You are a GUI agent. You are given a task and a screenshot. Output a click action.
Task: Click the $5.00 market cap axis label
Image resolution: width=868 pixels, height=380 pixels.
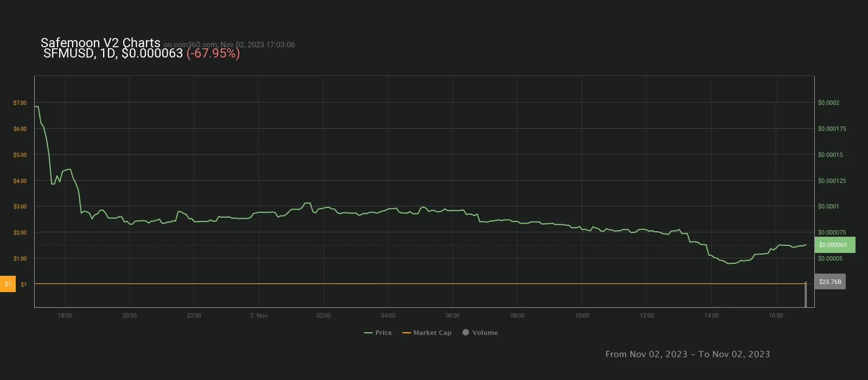[20, 155]
